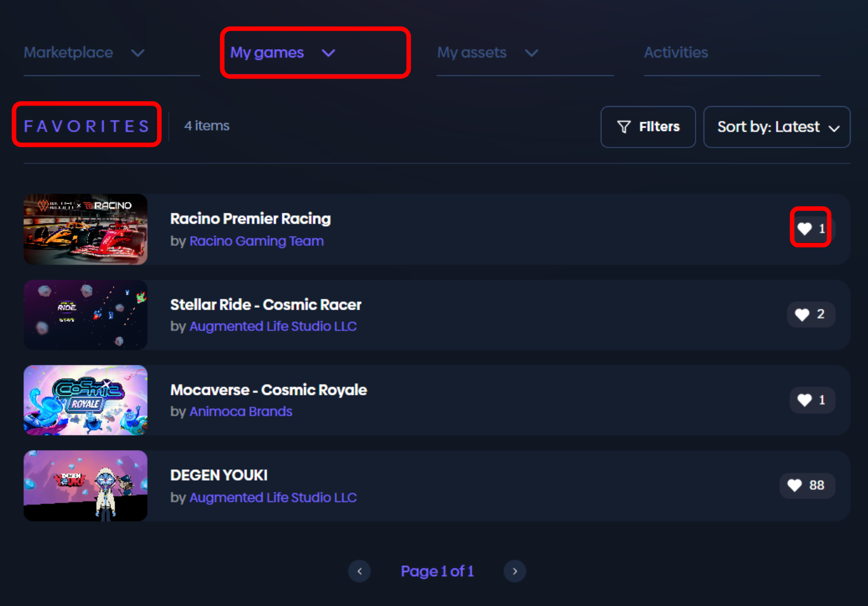
Task: Toggle heart on Stellar Ride - Cosmic Racer
Action: click(x=802, y=315)
